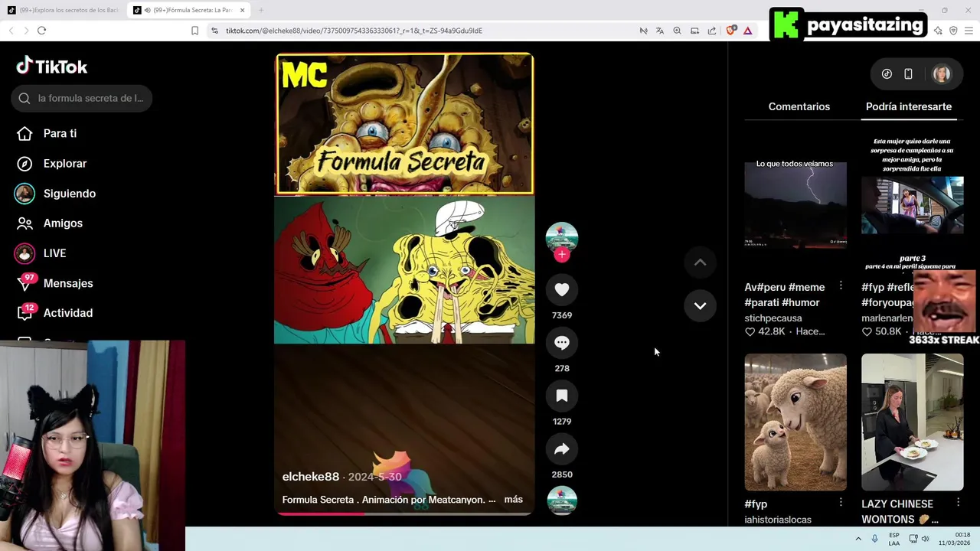Open the Amigos section
The width and height of the screenshot is (980, 551).
coord(50,223)
